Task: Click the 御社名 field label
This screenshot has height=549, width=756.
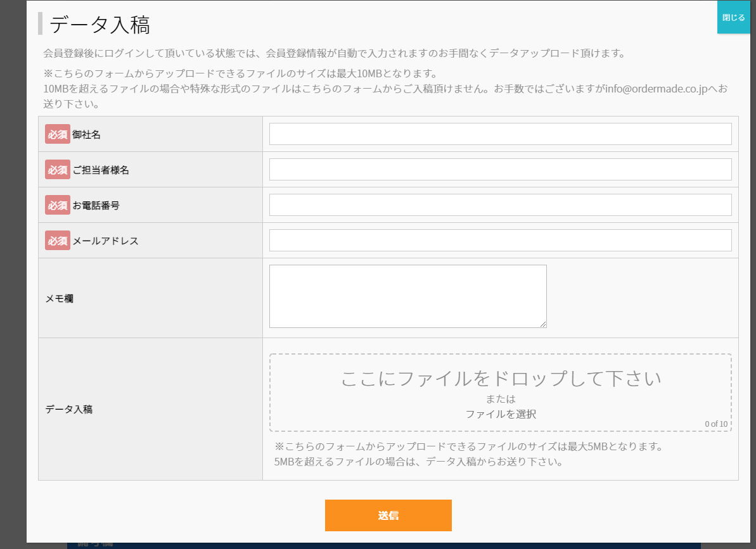Action: pos(87,134)
